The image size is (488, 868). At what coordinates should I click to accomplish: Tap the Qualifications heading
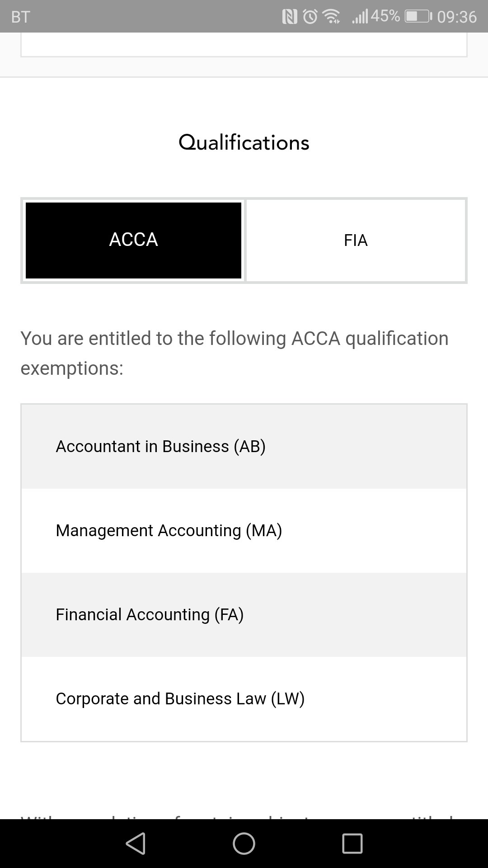tap(244, 143)
